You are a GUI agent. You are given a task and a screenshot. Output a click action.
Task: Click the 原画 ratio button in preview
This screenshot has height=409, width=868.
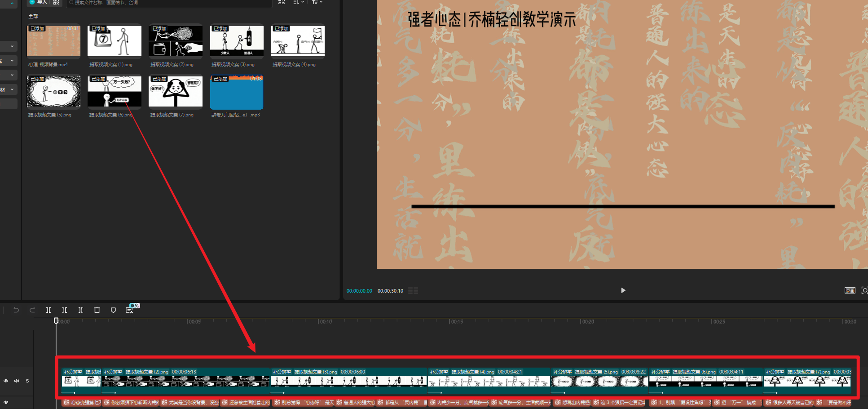tap(850, 290)
